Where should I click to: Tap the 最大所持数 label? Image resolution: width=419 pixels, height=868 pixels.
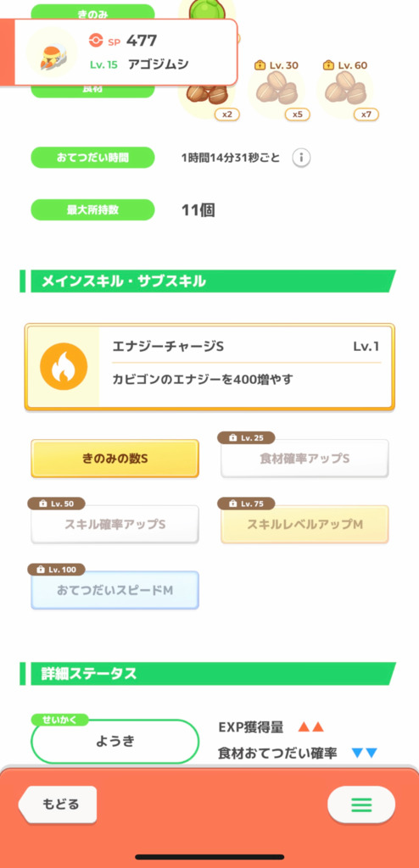point(92,210)
